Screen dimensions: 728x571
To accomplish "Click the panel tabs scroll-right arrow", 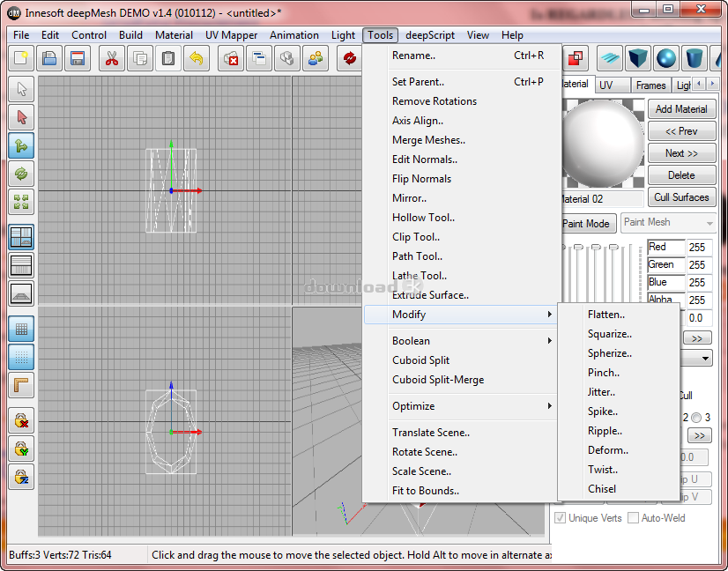I will pos(712,84).
